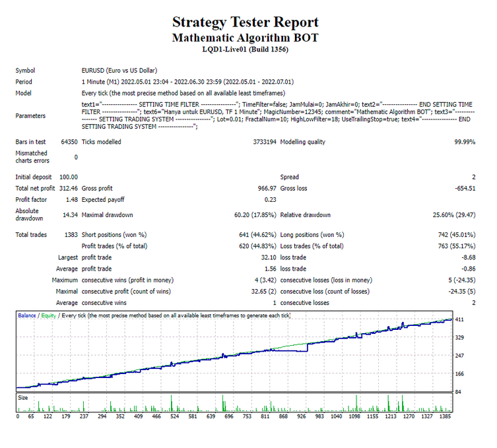Click the 'Mismatched charts errors' label
The width and height of the screenshot is (497, 448).
pos(32,157)
